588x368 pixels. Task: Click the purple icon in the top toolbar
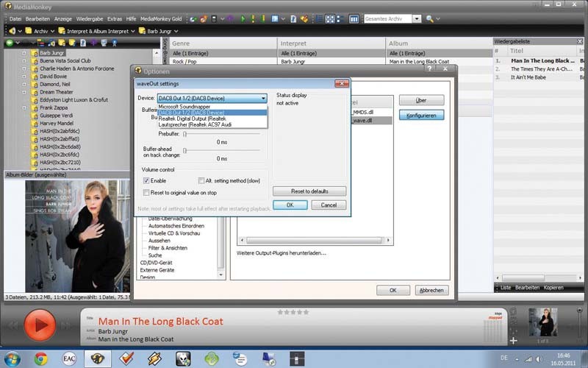(x=230, y=19)
